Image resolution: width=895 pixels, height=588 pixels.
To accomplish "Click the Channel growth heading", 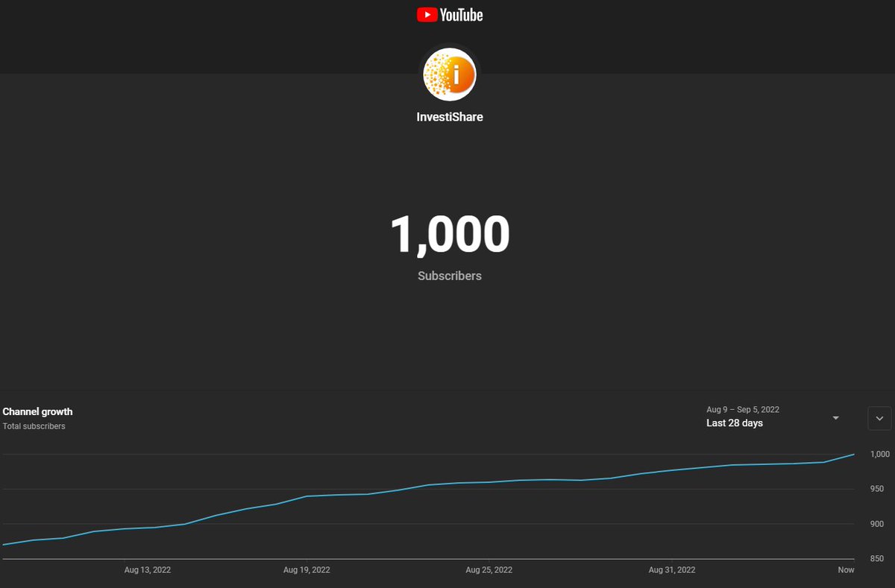I will coord(38,411).
